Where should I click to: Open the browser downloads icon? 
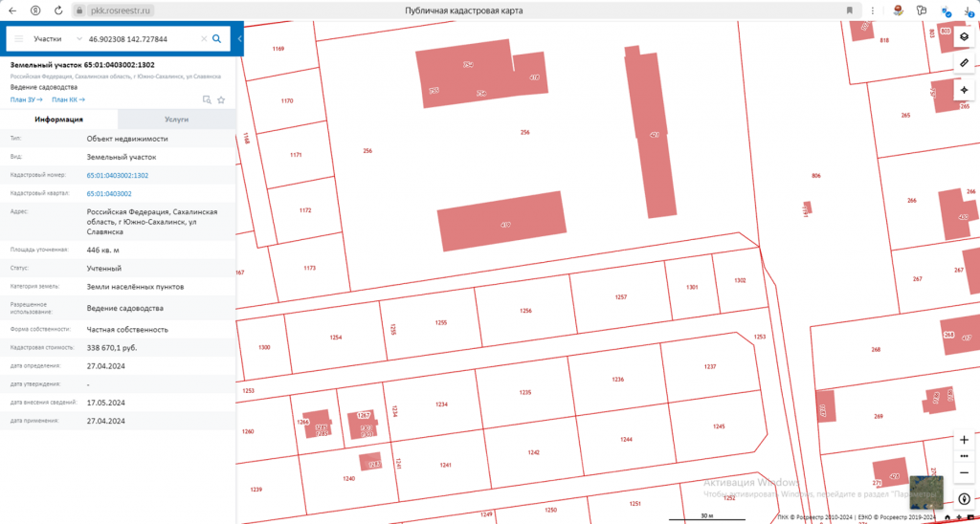[x=969, y=10]
